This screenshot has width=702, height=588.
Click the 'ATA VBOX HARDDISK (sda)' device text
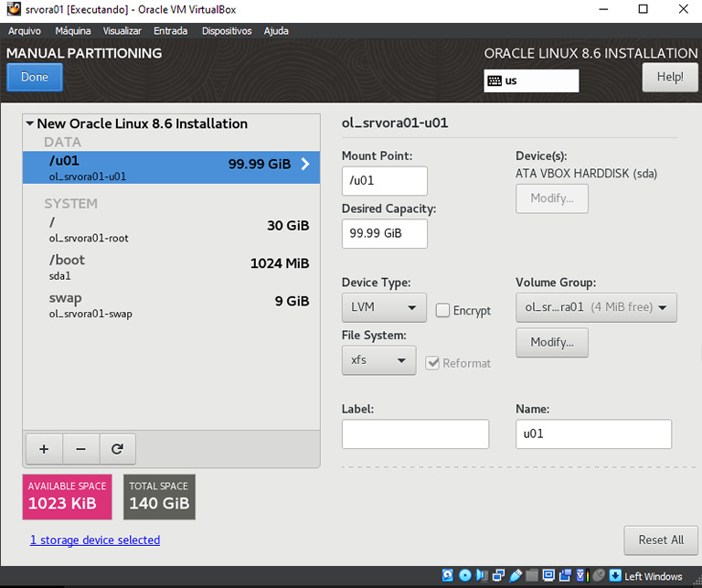click(586, 174)
